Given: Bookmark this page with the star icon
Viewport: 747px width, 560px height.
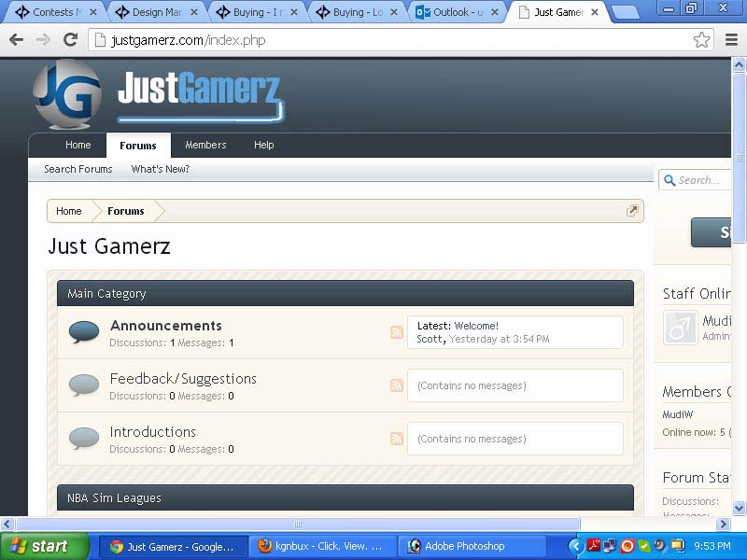Looking at the screenshot, I should click(701, 40).
